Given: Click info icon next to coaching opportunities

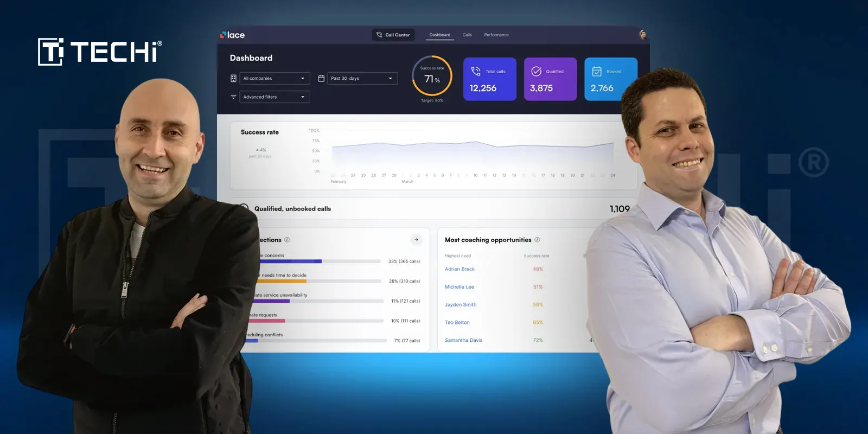Looking at the screenshot, I should point(537,240).
